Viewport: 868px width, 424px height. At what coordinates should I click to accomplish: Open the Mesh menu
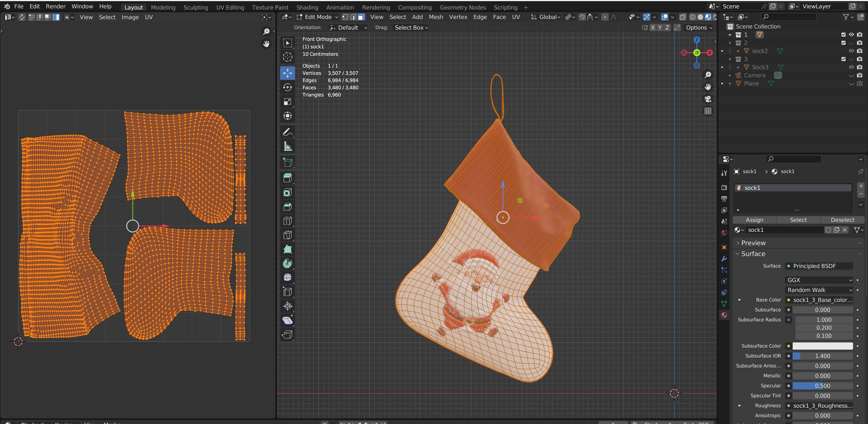click(436, 17)
